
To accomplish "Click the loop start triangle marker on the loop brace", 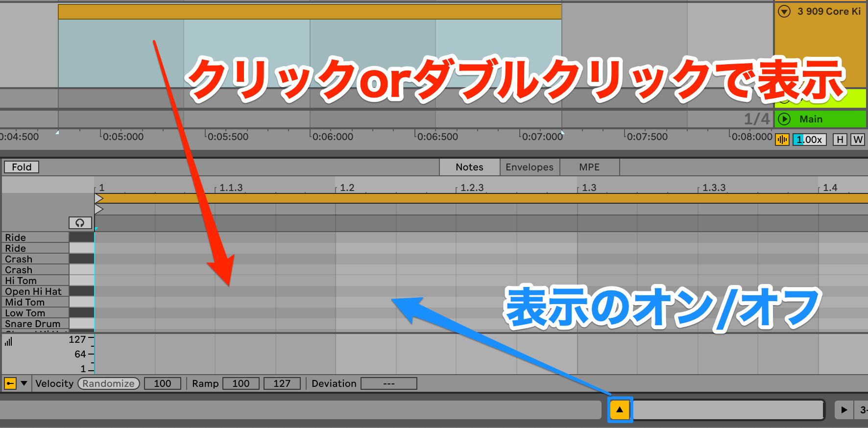I will 98,198.
